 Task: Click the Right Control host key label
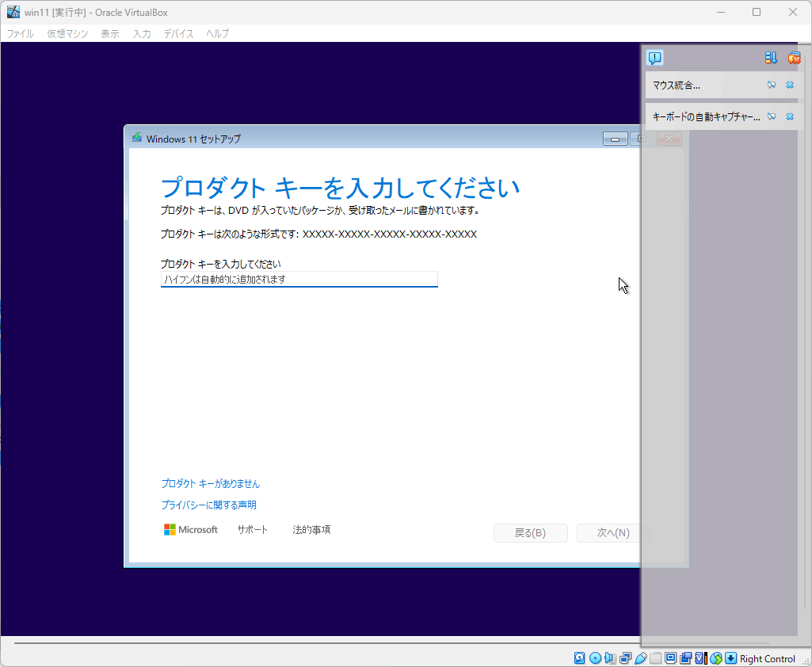(767, 659)
